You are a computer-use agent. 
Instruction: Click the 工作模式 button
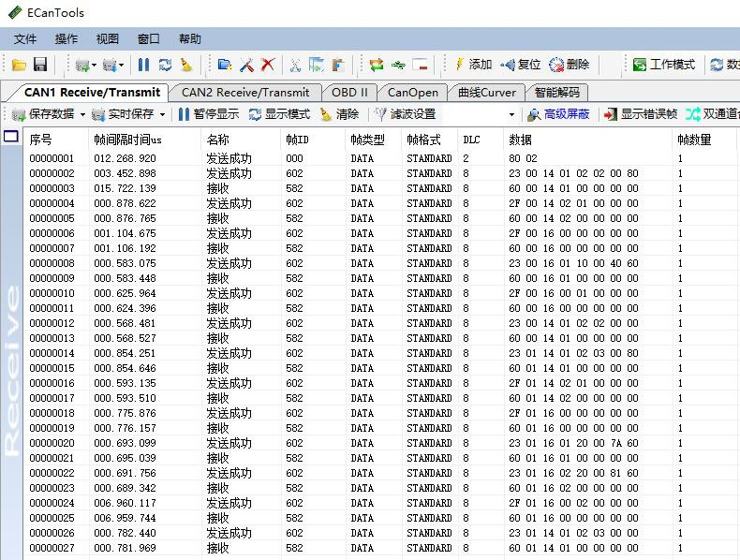coord(664,65)
